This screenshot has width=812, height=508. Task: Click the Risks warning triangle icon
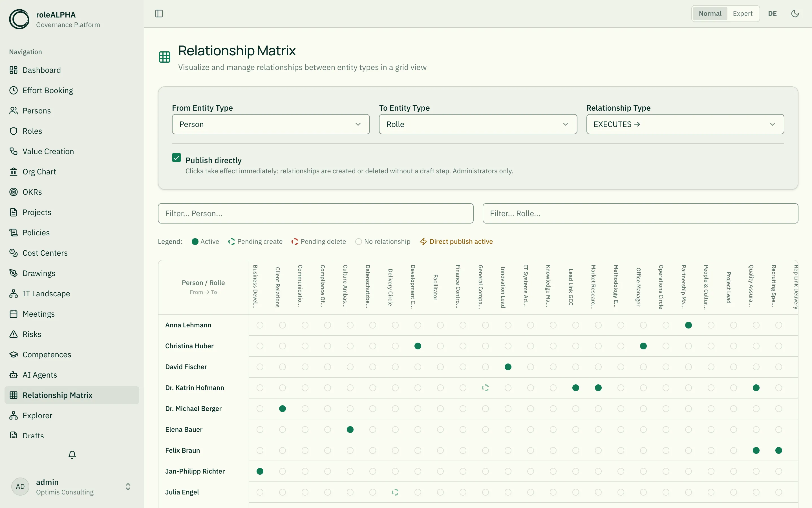14,334
